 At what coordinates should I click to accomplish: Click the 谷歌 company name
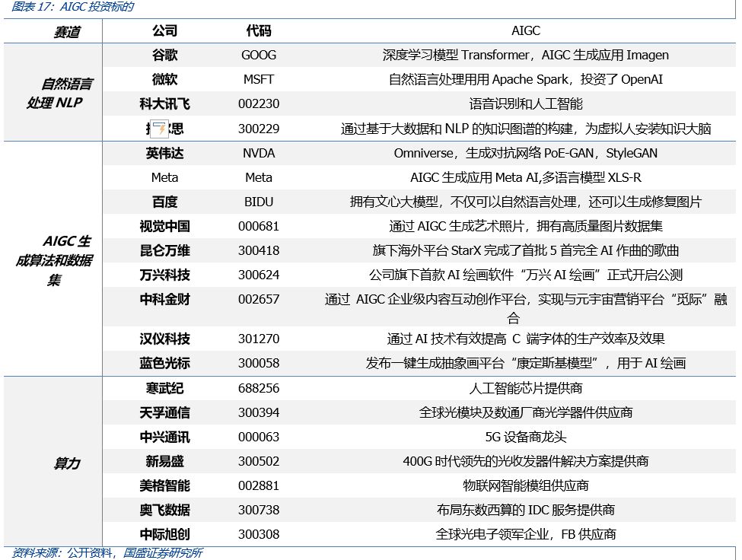point(164,55)
